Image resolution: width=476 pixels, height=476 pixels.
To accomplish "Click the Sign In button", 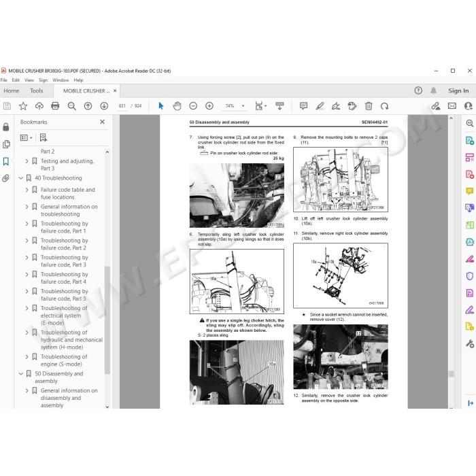I will 458,90.
